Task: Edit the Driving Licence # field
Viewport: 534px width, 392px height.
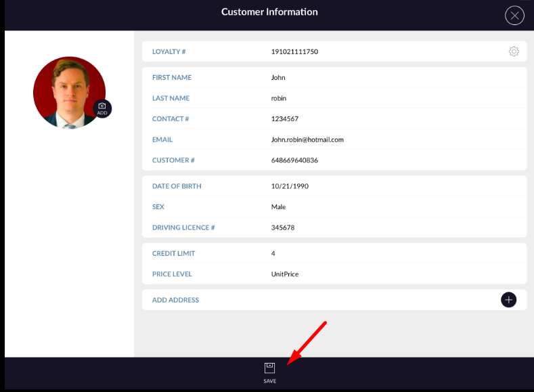Action: pyautogui.click(x=282, y=228)
